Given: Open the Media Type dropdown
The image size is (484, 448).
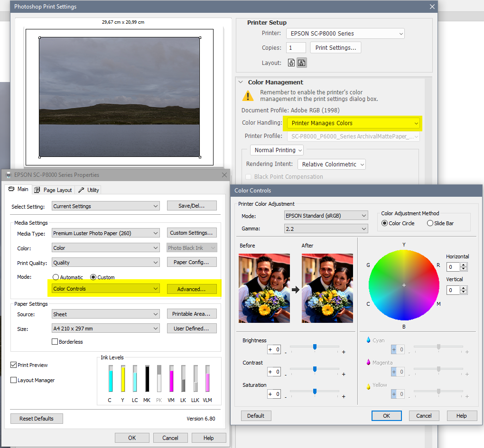Looking at the screenshot, I should click(105, 232).
